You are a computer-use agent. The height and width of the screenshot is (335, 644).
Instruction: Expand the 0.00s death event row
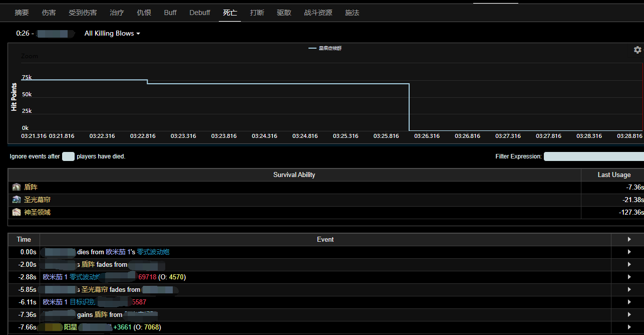629,252
